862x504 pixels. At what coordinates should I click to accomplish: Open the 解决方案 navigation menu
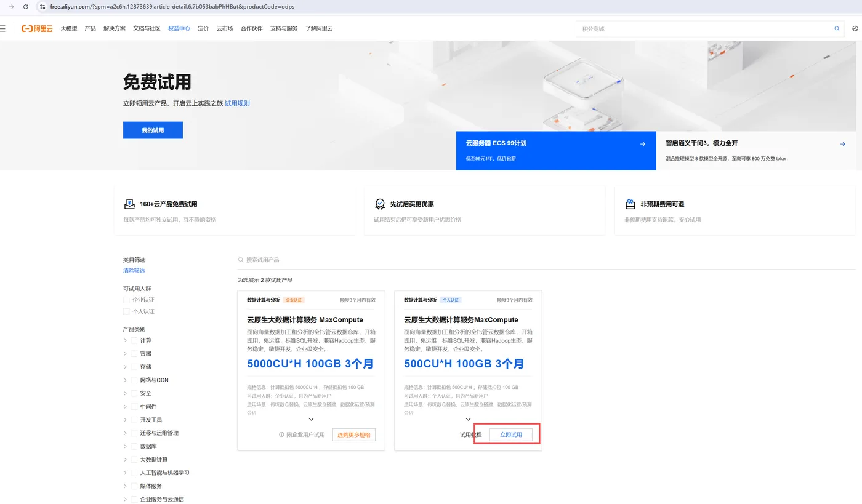coord(115,28)
